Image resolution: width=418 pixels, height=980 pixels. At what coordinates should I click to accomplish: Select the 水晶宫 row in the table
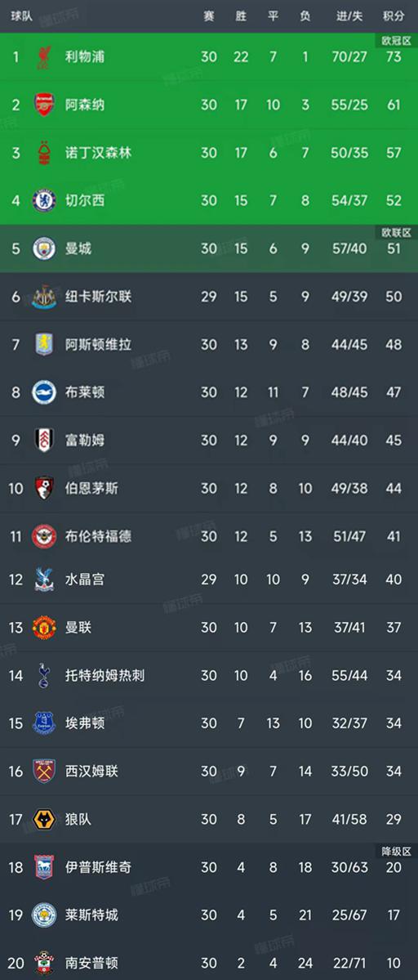209,579
